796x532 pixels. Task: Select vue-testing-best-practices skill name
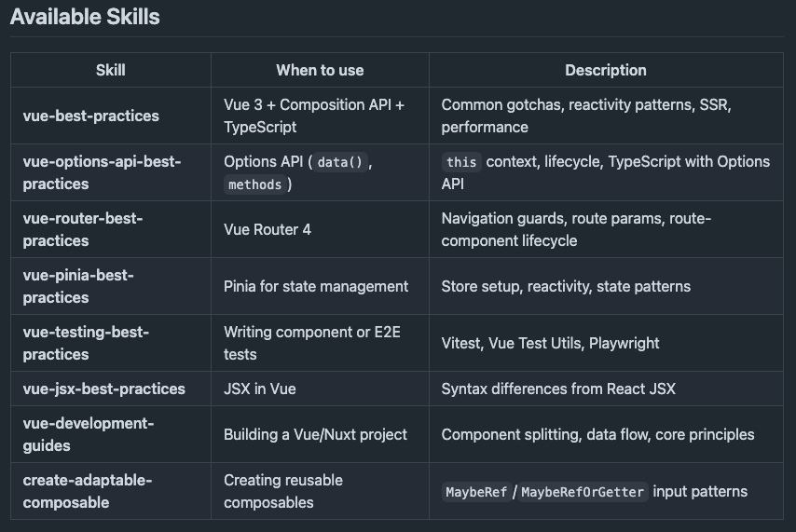(86, 343)
